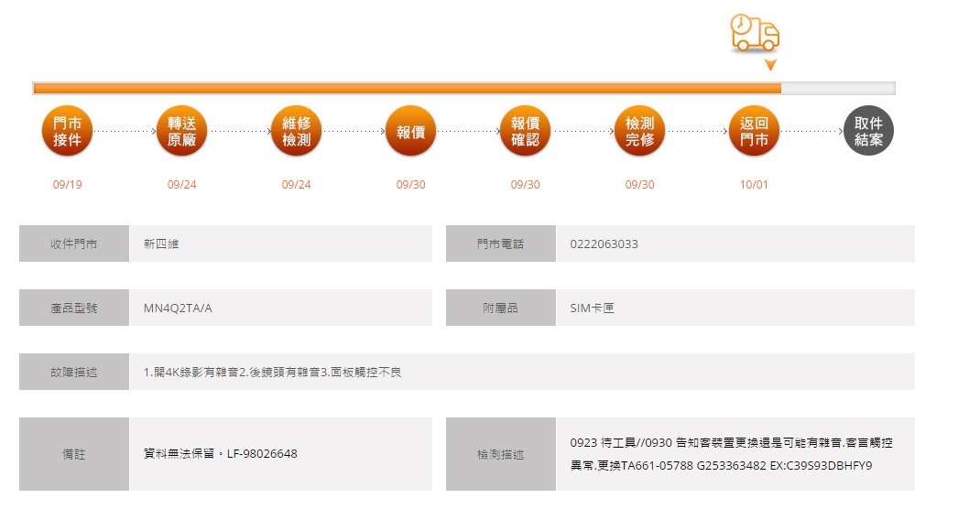The height and width of the screenshot is (509, 980).
Task: Click the 收件門市 label cell
Action: 74,244
